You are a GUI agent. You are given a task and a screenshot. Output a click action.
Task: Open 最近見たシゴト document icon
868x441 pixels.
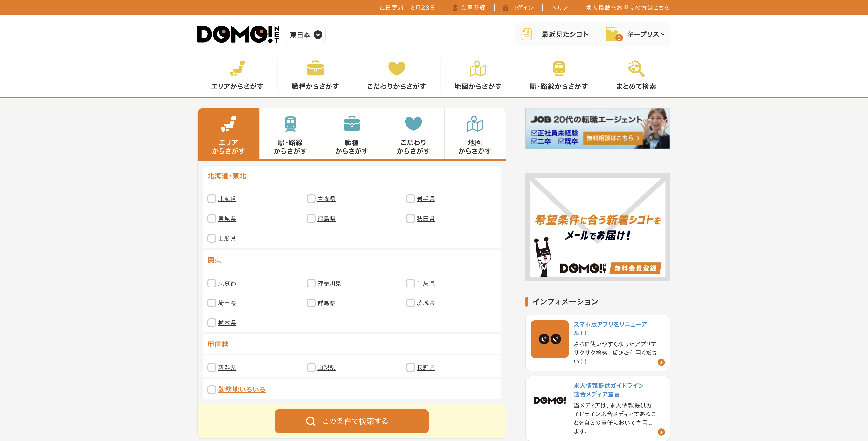[x=526, y=34]
